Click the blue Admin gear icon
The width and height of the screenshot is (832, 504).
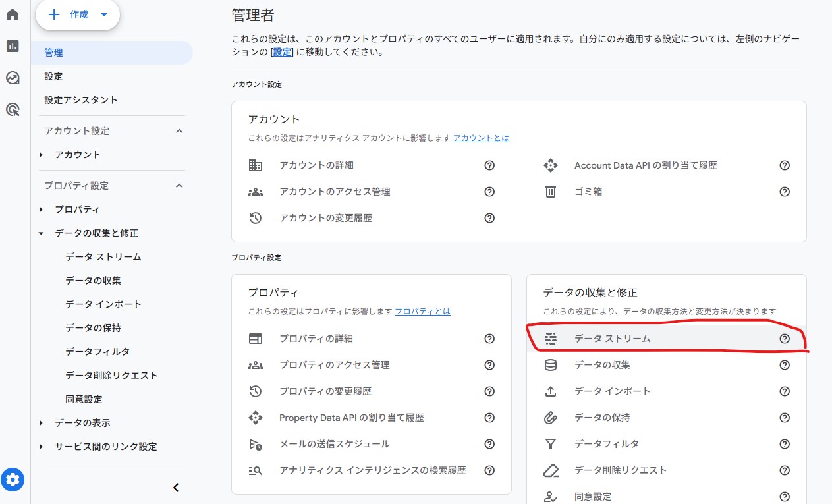(x=13, y=479)
